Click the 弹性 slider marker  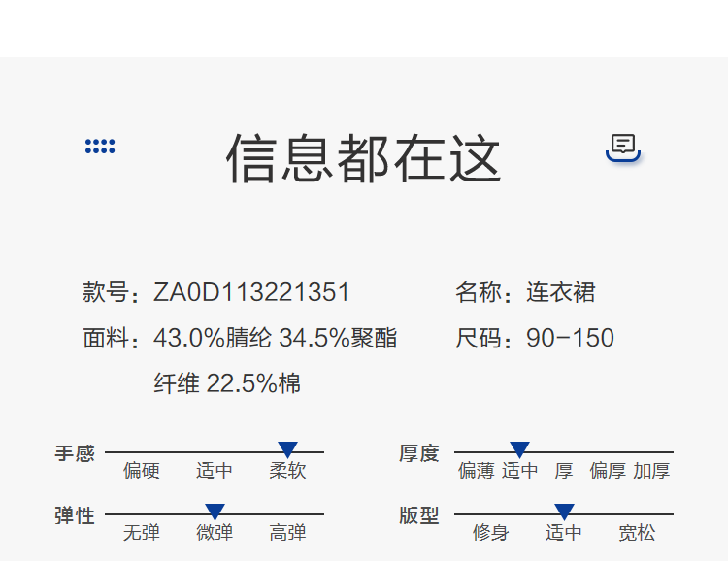click(x=215, y=511)
